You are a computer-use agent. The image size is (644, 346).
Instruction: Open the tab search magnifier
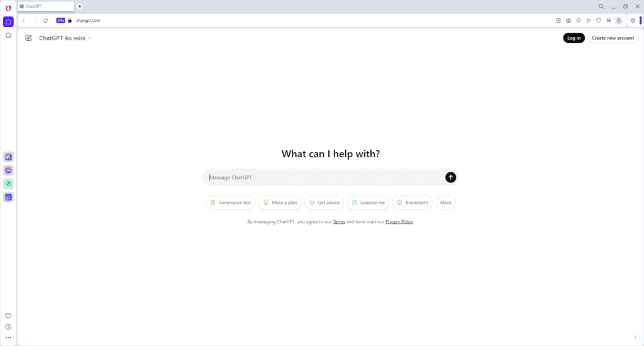[601, 6]
